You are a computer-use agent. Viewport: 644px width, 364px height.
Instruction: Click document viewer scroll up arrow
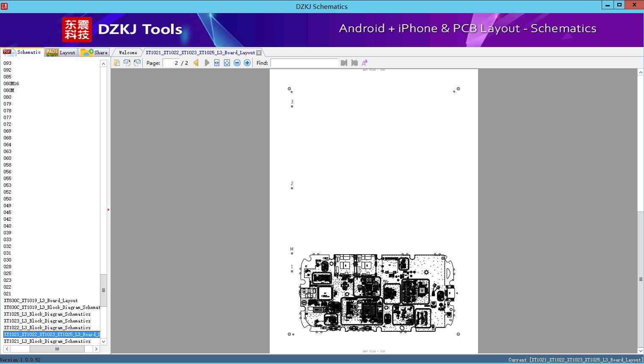point(641,72)
